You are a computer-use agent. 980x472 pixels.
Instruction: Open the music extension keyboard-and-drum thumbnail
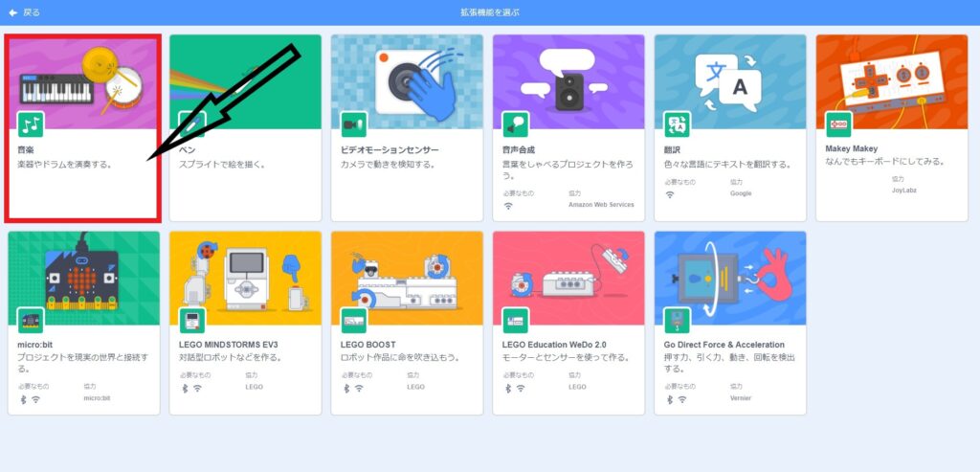click(82, 82)
